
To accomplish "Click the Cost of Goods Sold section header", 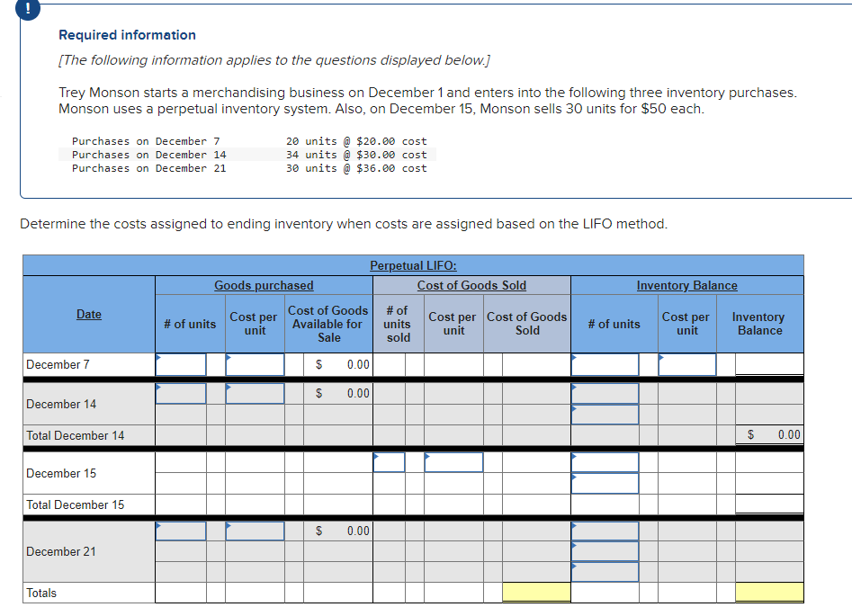I will pos(471,285).
